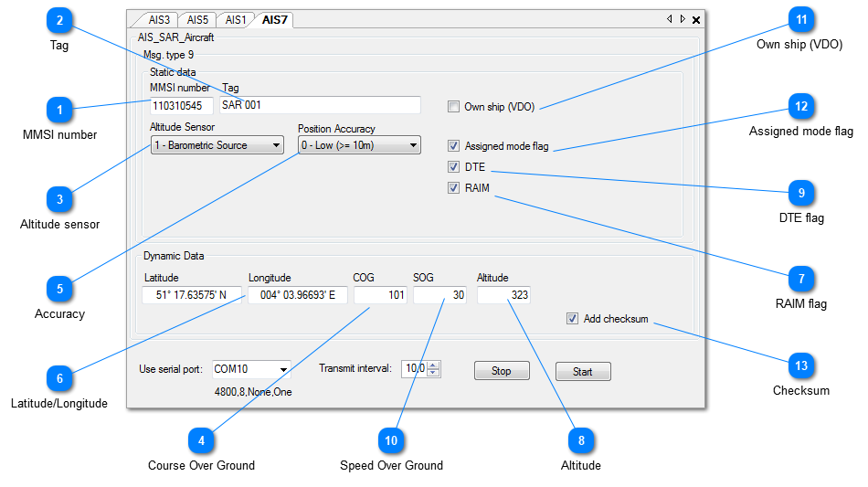Image resolution: width=868 pixels, height=487 pixels.
Task: Enable the Own ship (VDO) checkbox
Action: pyautogui.click(x=453, y=107)
